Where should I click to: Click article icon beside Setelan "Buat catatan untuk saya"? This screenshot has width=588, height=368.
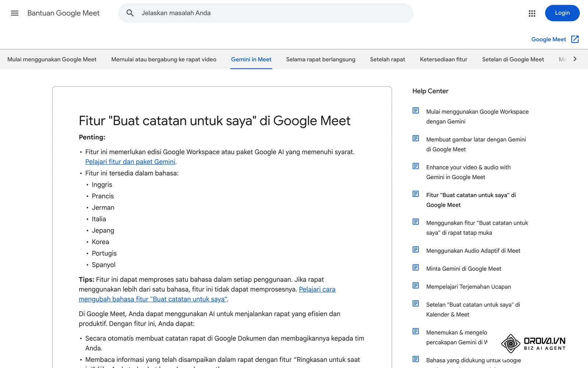[416, 304]
